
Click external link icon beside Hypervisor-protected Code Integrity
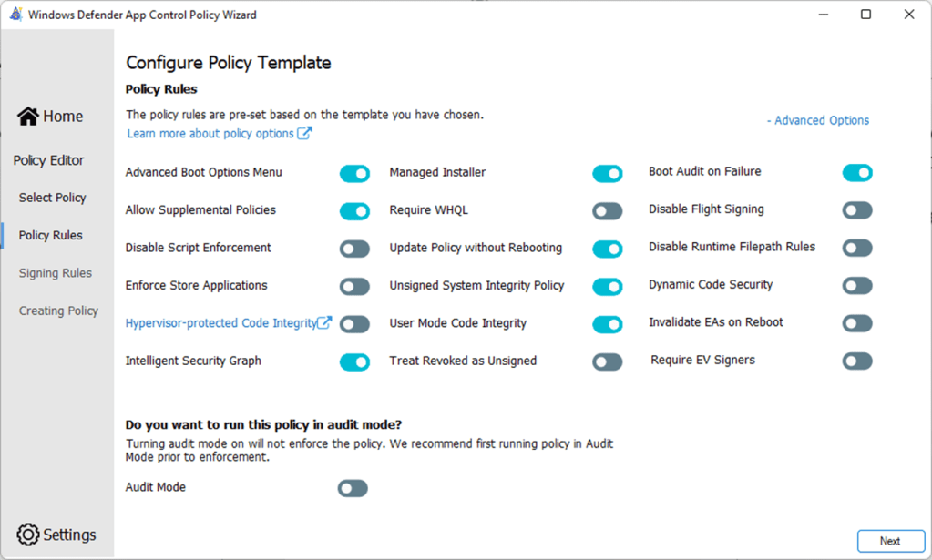324,323
